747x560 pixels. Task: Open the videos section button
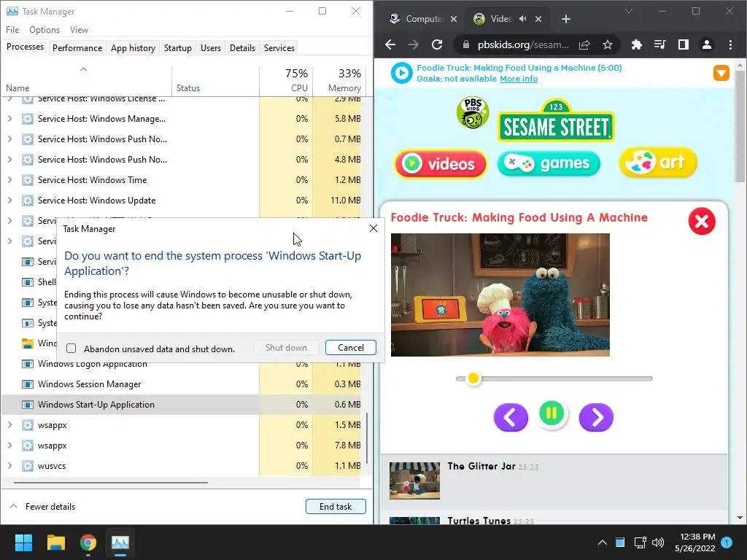pyautogui.click(x=440, y=164)
